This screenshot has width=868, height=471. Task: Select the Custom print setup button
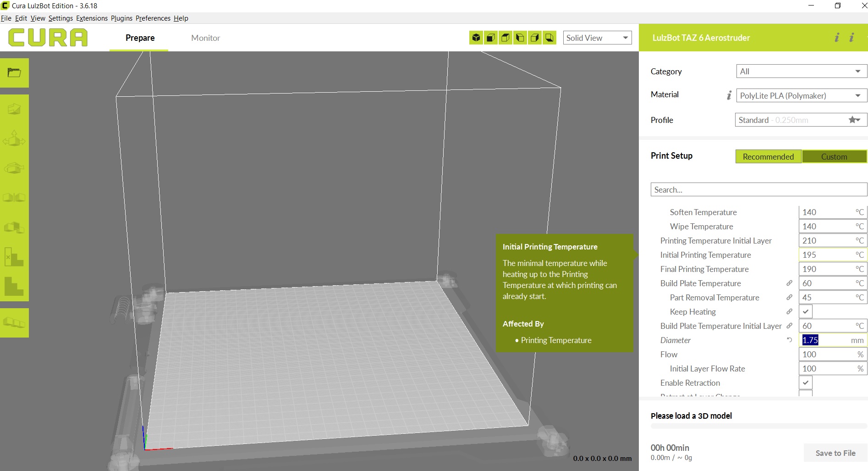point(834,156)
